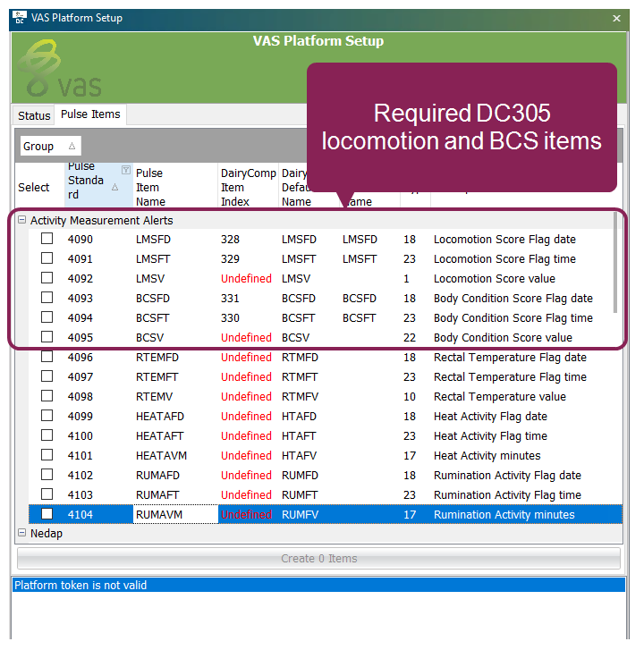The image size is (644, 650).
Task: Close the VAS Platform Setup window
Action: coord(616,18)
